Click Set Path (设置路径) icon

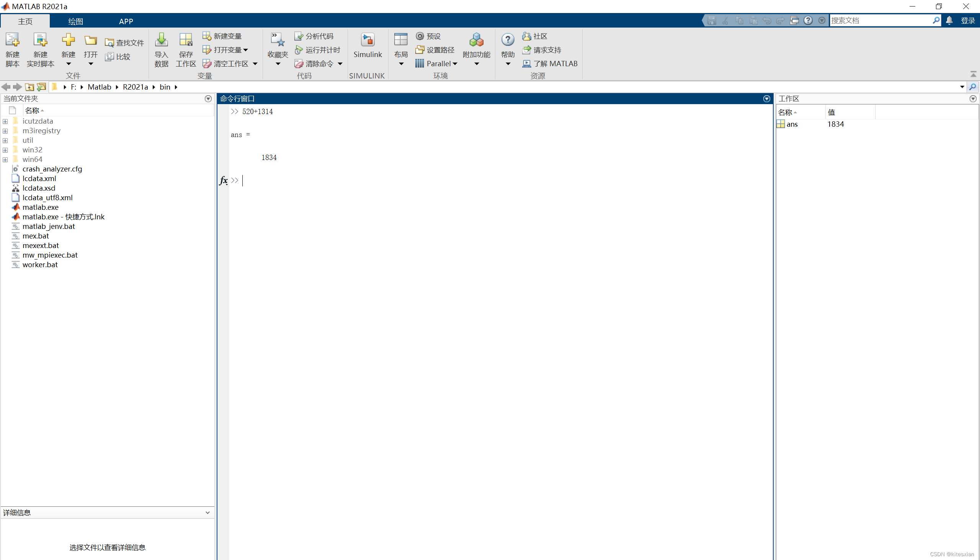(420, 50)
